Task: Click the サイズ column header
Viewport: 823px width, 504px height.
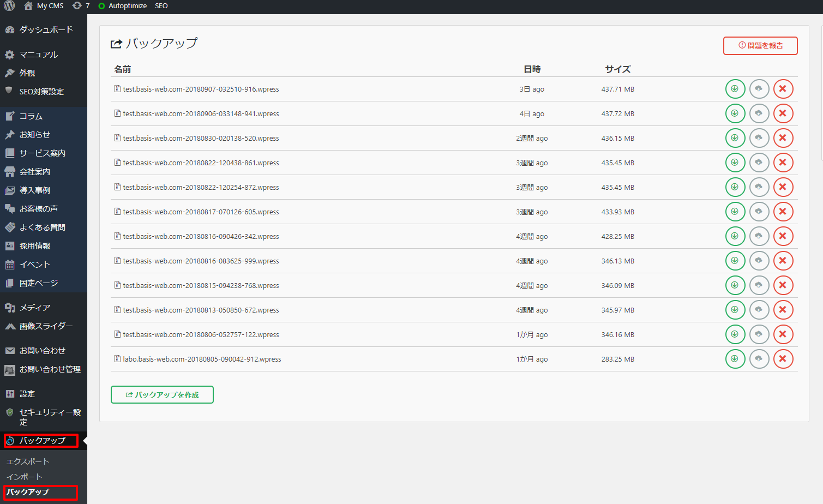Action: pyautogui.click(x=618, y=69)
